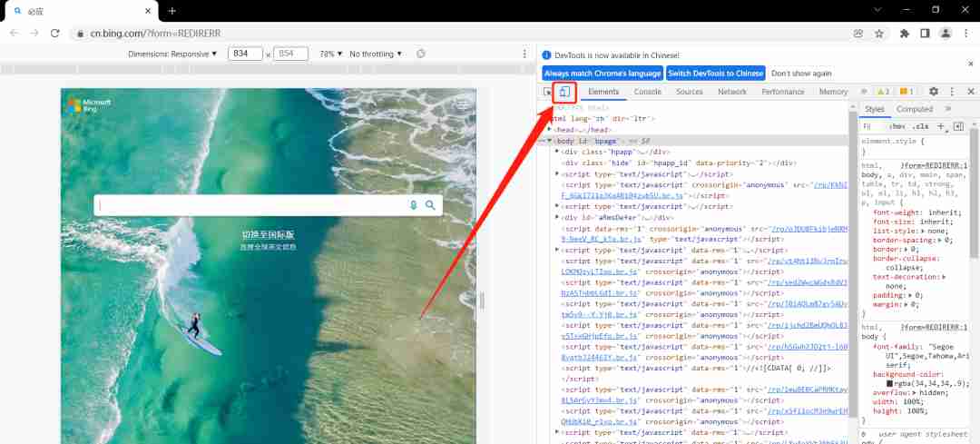Open the Computed styles tab

(915, 109)
